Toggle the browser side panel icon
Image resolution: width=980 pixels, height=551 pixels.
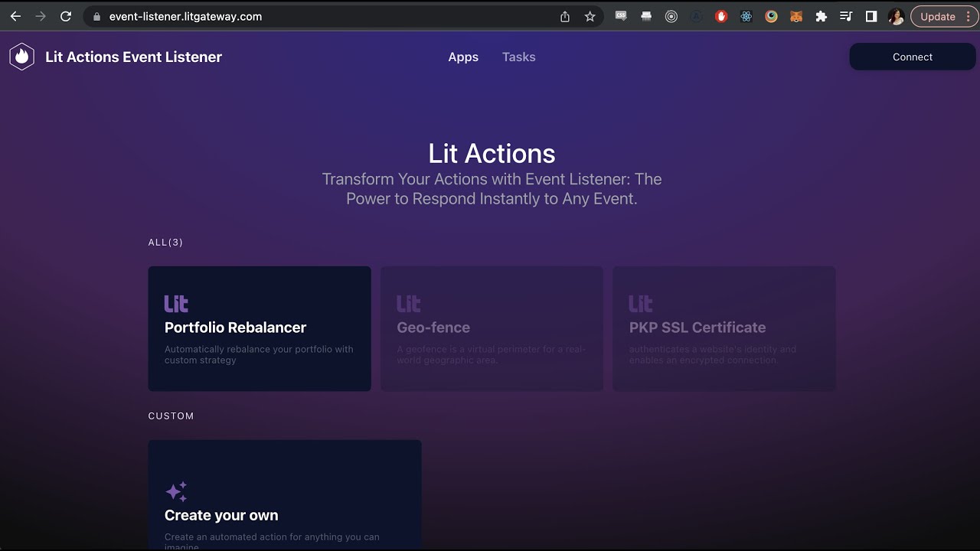871,16
